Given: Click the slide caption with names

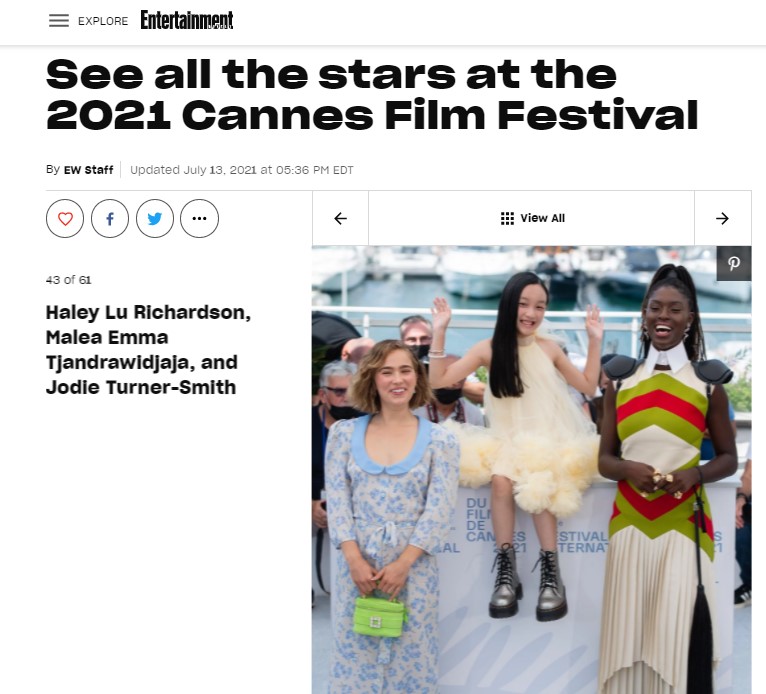Looking at the screenshot, I should pos(149,350).
